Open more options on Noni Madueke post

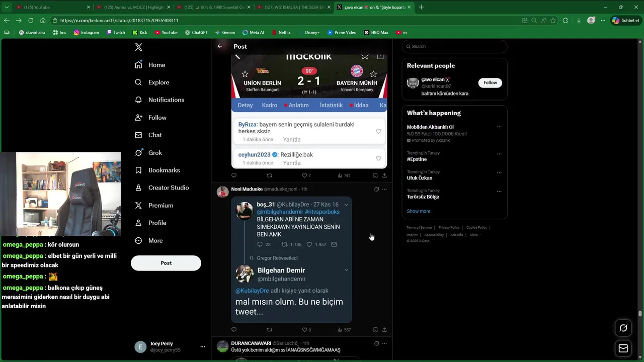click(x=384, y=189)
